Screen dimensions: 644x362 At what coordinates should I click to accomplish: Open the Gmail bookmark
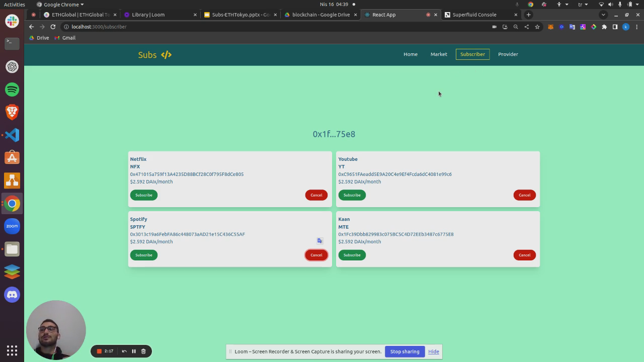65,38
